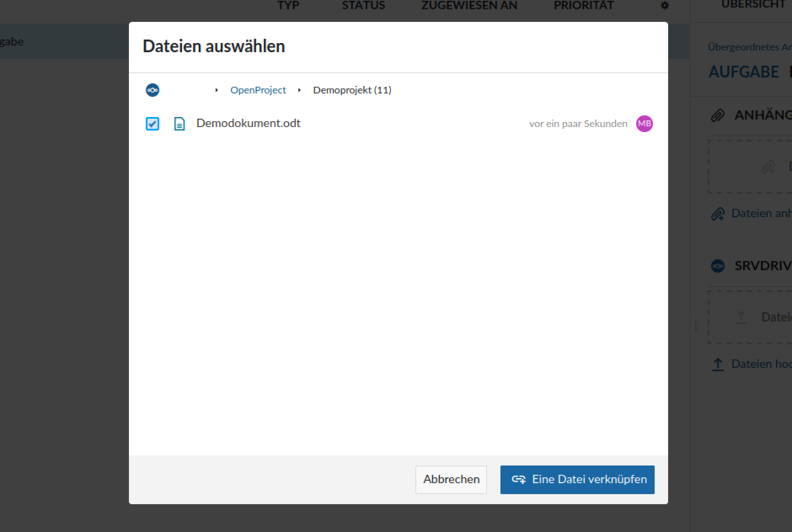This screenshot has width=792, height=532.
Task: Click the MB avatar badge
Action: pyautogui.click(x=645, y=124)
